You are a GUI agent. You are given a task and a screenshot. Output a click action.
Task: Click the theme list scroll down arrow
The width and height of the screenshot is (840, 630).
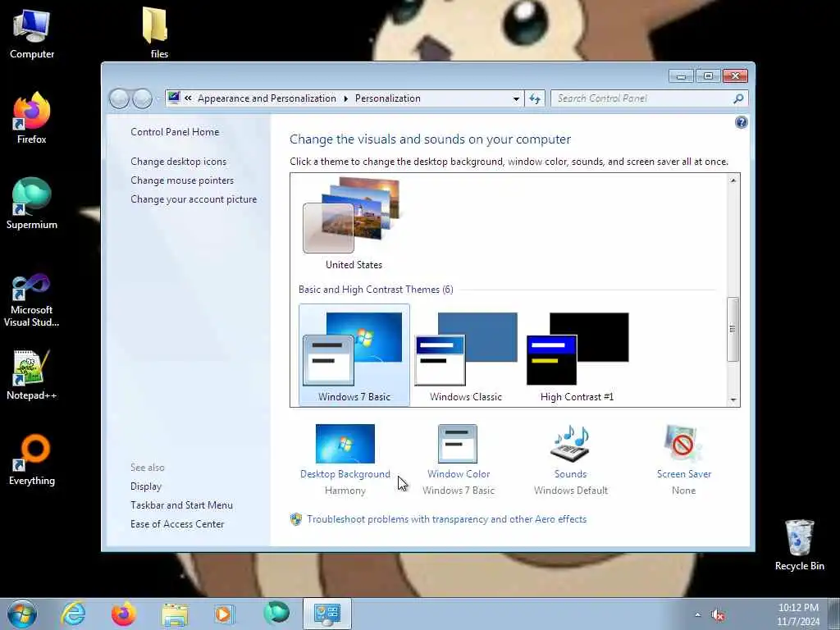733,399
